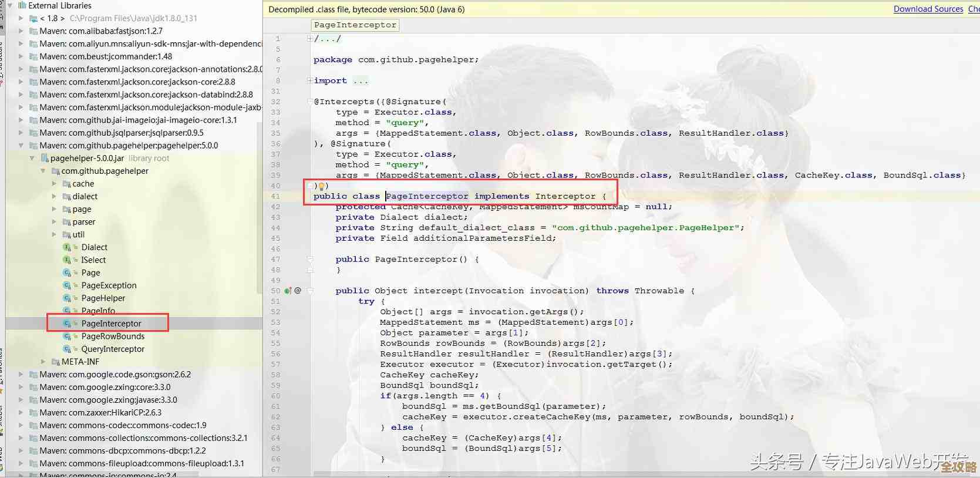The height and width of the screenshot is (478, 980).
Task: Click the Dialect interface icon in tree
Action: click(67, 247)
